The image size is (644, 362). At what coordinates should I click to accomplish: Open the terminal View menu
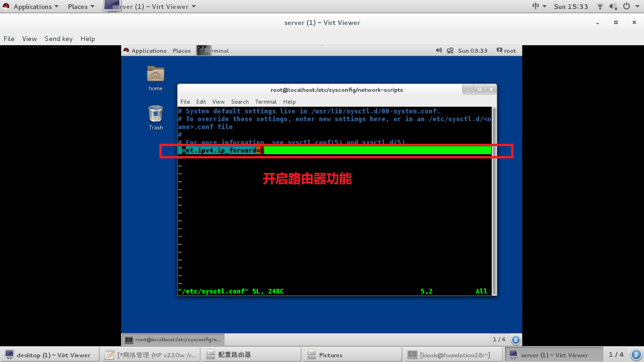click(218, 101)
